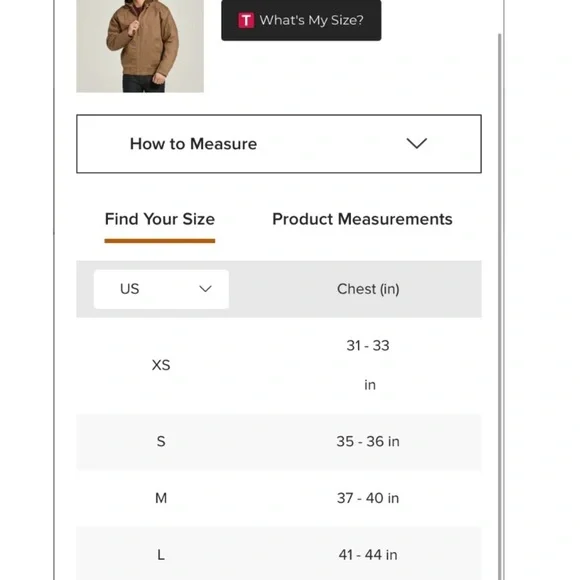Select the L size row label
The image size is (580, 580).
click(161, 555)
